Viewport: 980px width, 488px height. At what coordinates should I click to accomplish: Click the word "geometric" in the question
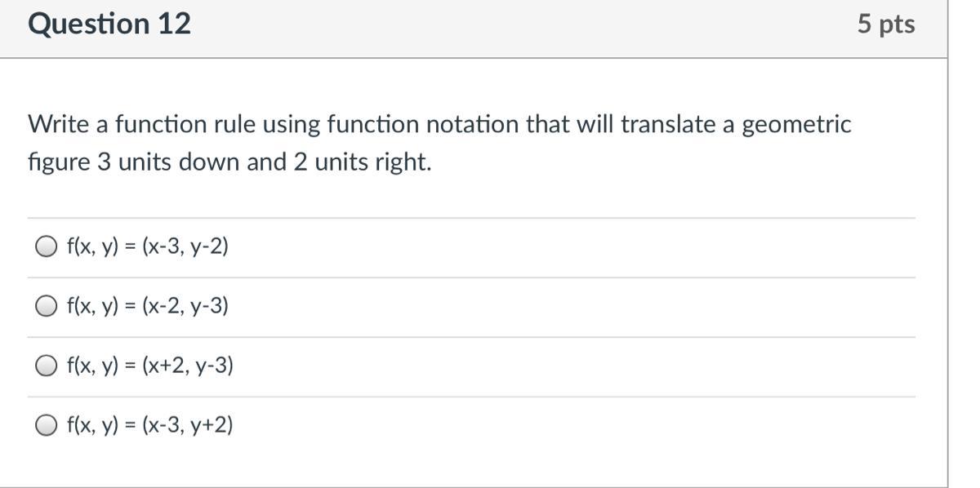(x=796, y=126)
